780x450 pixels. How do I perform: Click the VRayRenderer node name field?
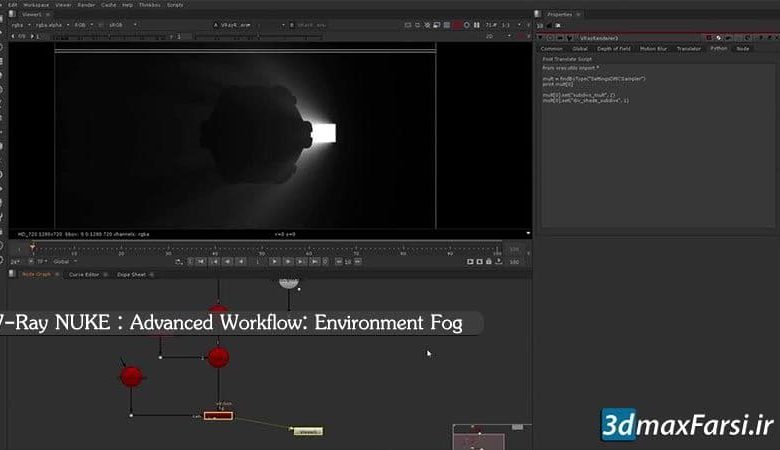(639, 38)
